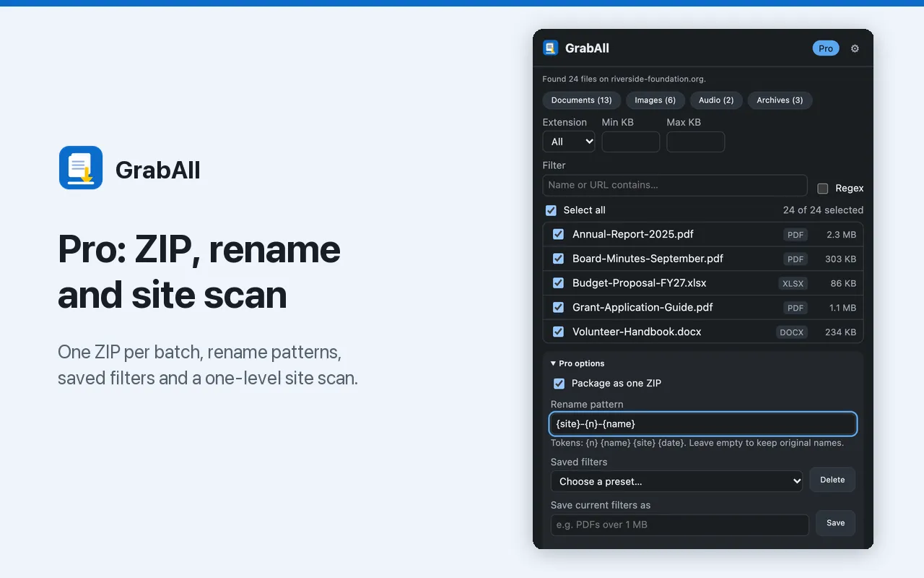Filter by Audio (2) category
The width and height of the screenshot is (924, 578).
[x=716, y=100]
